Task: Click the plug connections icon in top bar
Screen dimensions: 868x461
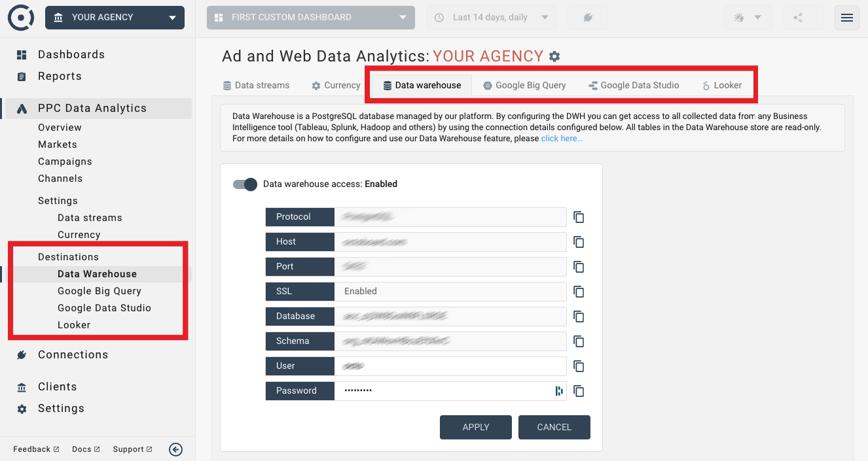Action: [587, 18]
